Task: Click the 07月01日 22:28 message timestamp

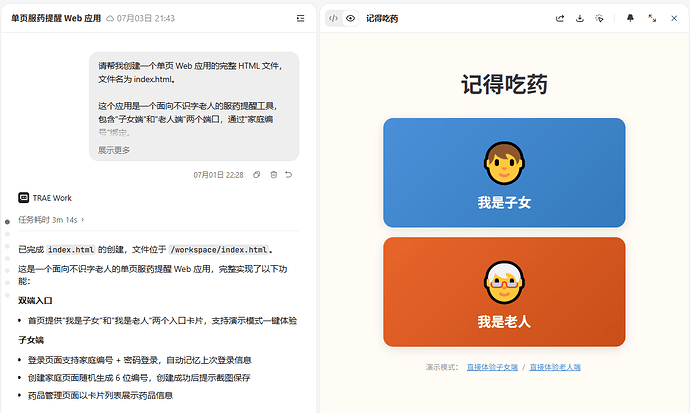Action: click(x=218, y=175)
